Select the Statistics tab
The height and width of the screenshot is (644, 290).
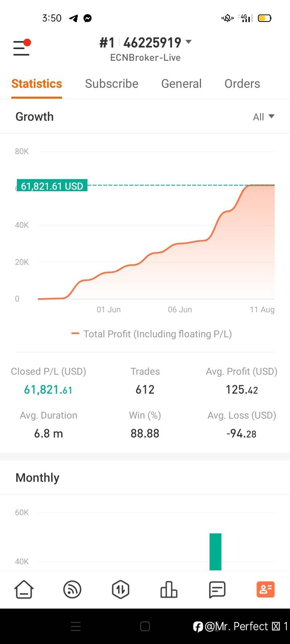(37, 84)
